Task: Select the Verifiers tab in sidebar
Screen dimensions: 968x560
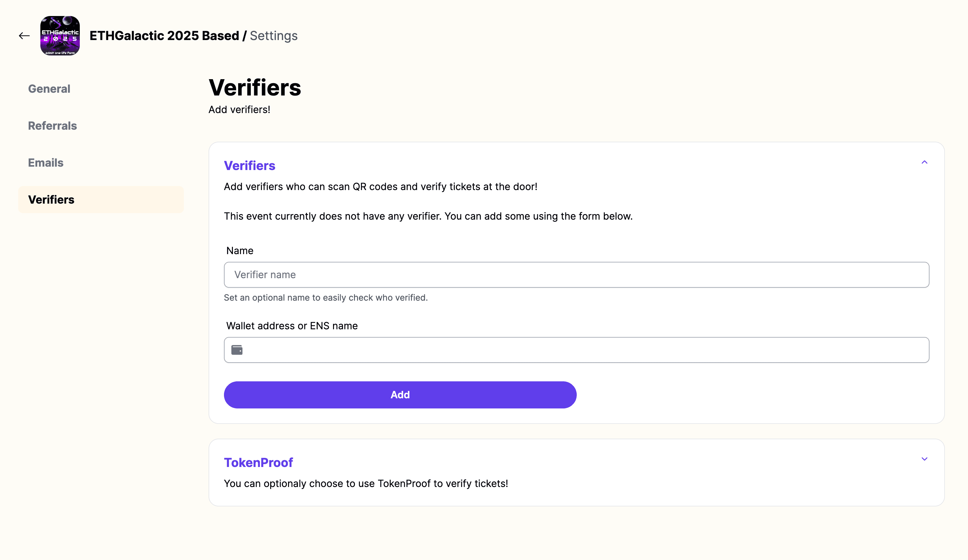Action: pos(101,200)
